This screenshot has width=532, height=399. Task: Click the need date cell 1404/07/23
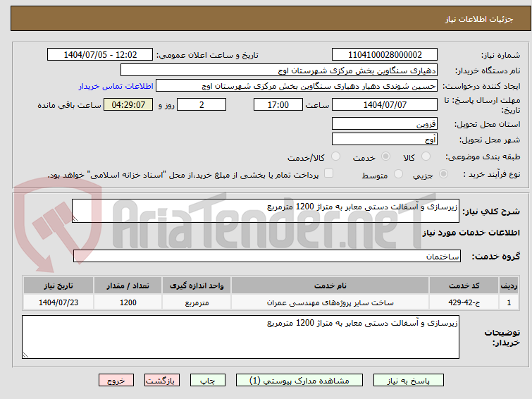click(58, 302)
